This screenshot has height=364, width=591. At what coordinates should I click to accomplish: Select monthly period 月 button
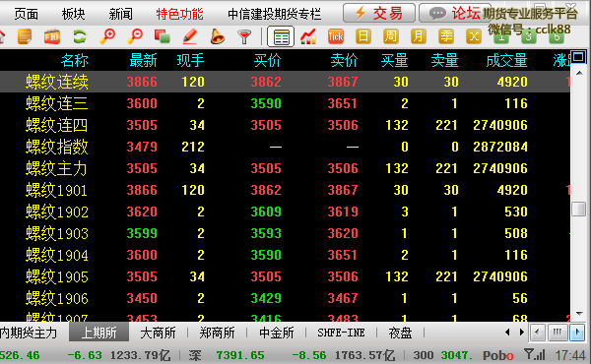tap(419, 36)
